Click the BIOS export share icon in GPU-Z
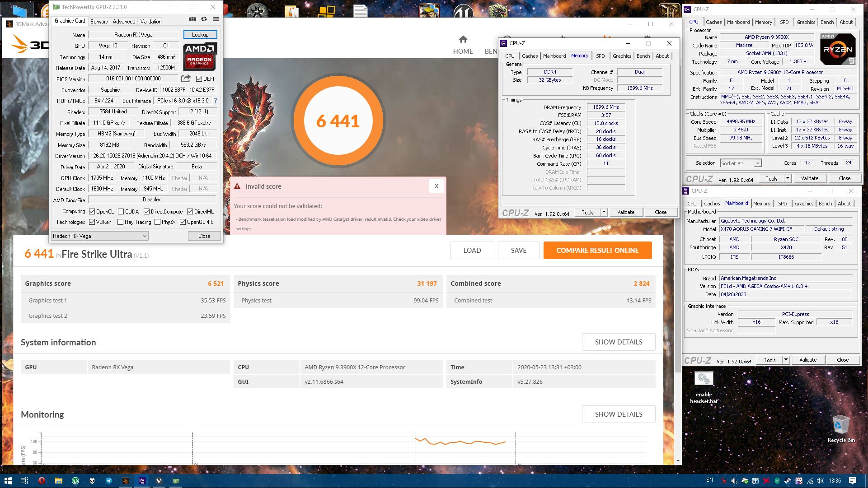Screen dimensions: 868x488 click(x=186, y=79)
